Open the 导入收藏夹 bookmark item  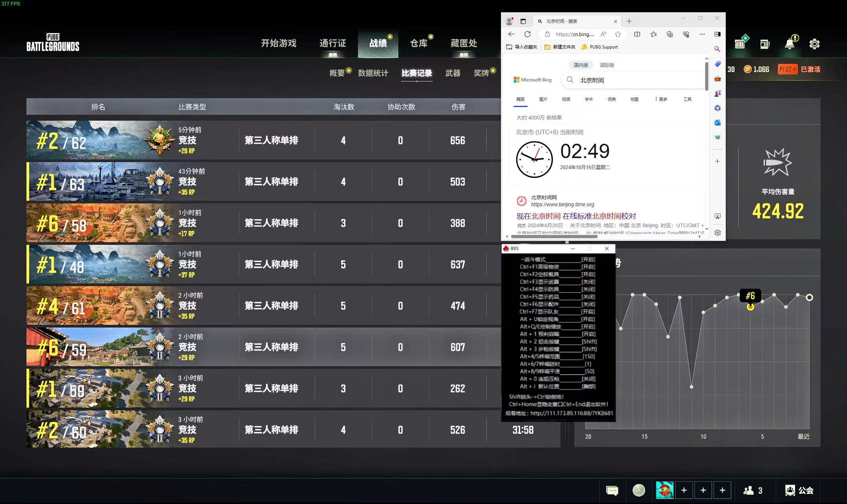coord(522,47)
